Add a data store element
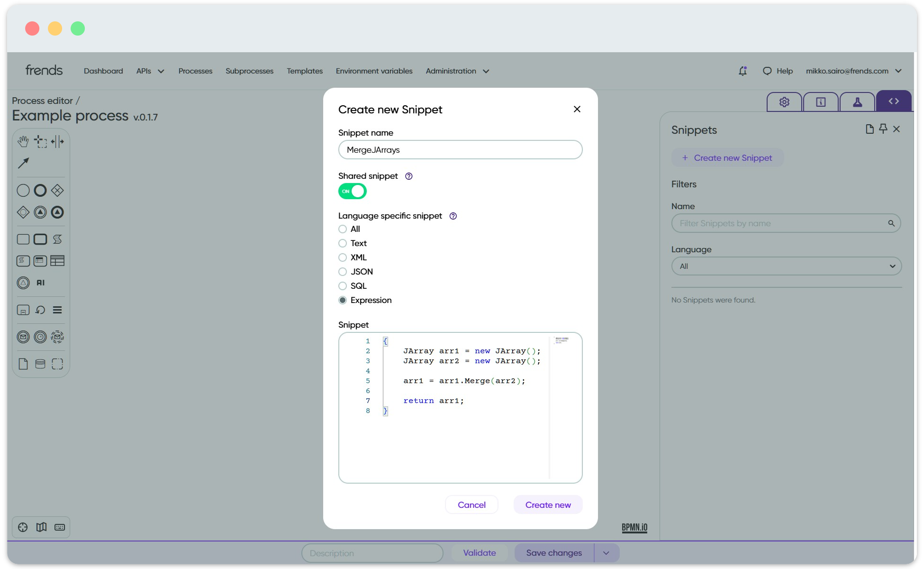This screenshot has width=924, height=569. (x=40, y=364)
